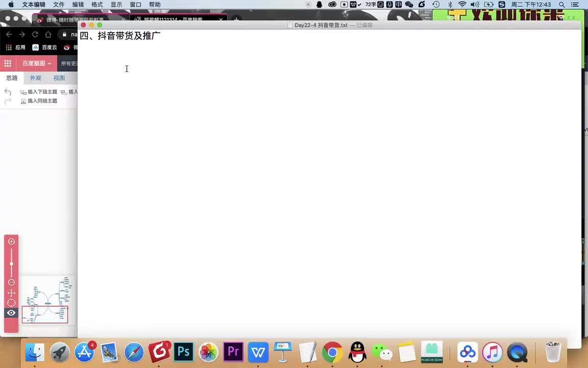Launch Safari from the Dock

tap(134, 352)
